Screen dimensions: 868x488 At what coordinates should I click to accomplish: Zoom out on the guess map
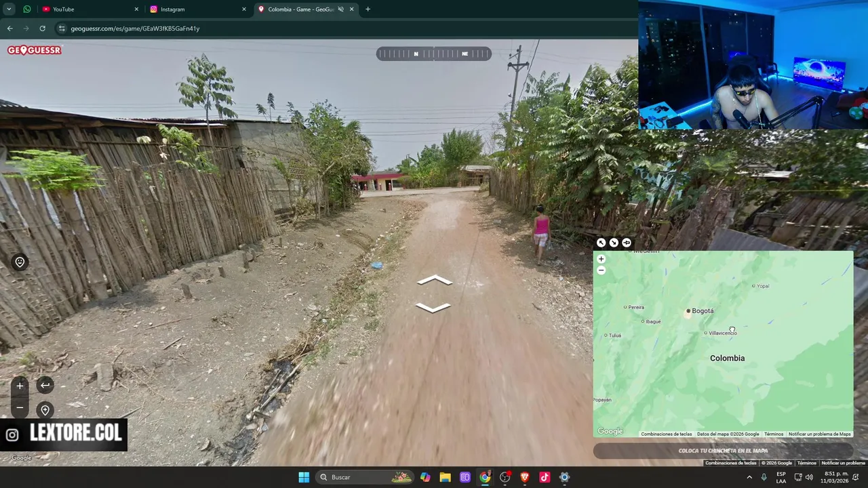pos(601,270)
